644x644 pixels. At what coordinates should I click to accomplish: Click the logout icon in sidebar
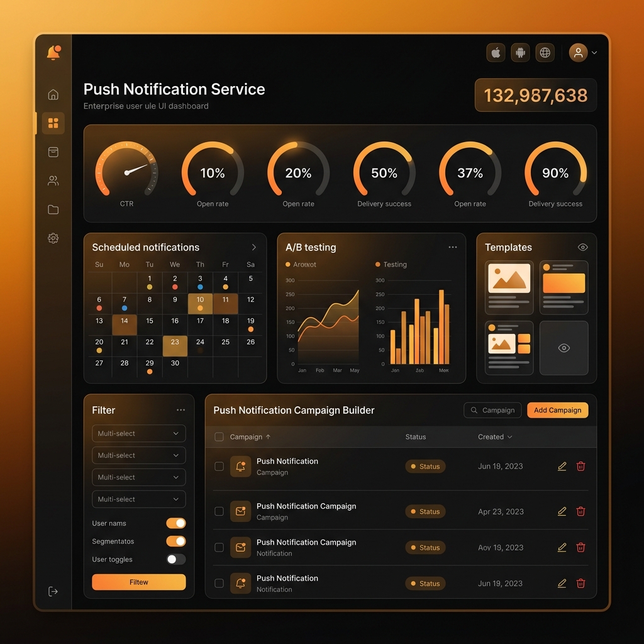tap(53, 591)
